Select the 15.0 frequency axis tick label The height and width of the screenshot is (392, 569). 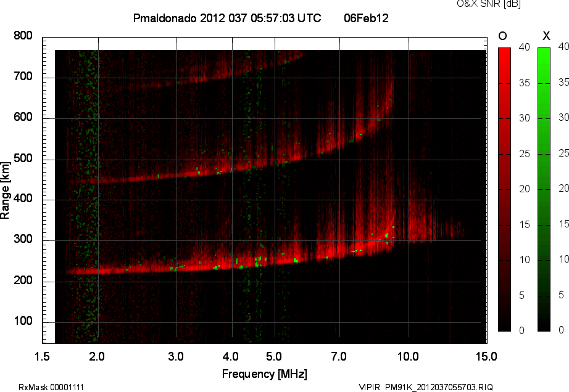click(x=486, y=356)
